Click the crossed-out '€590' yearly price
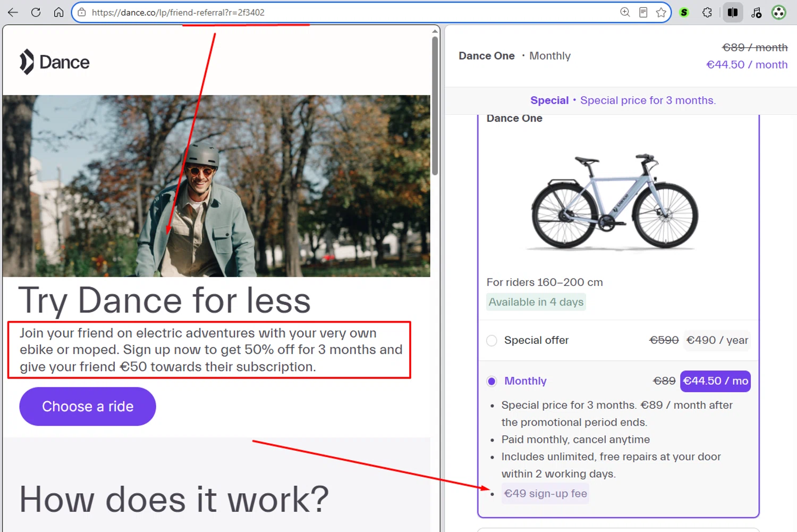 coord(664,340)
